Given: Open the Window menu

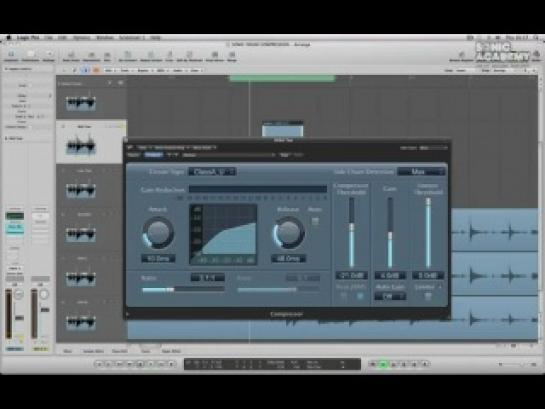Looking at the screenshot, I should [104, 38].
